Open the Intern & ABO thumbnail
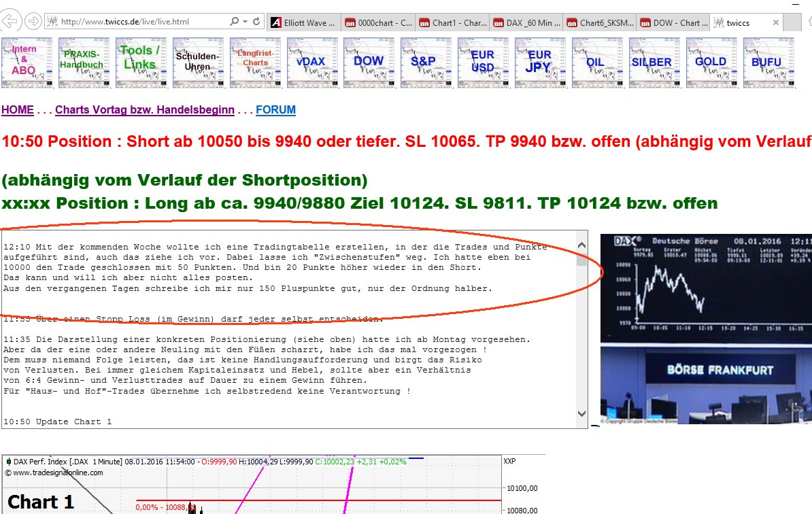 (x=27, y=63)
